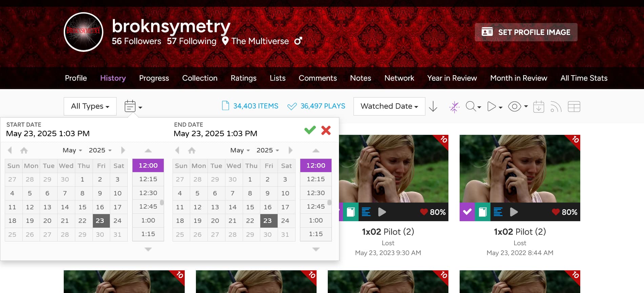Go to next month in end date calendar
The width and height of the screenshot is (644, 293).
coord(290,150)
